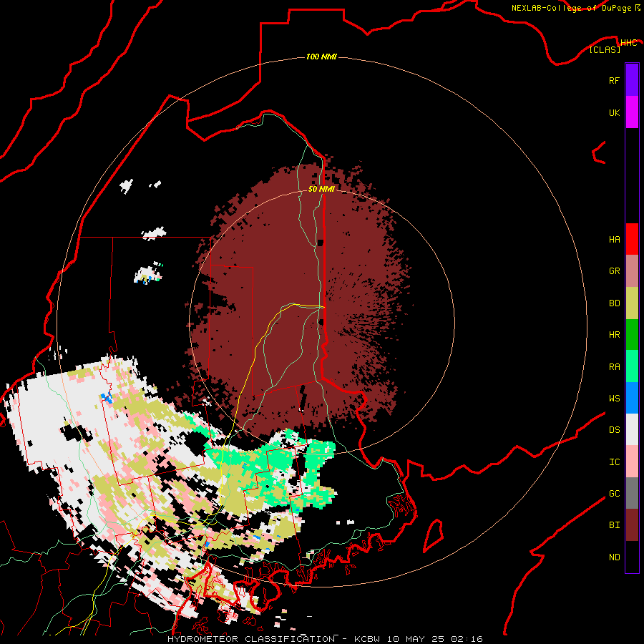644x644 pixels.
Task: Click the DS white legend swatch
Action: coord(632,429)
